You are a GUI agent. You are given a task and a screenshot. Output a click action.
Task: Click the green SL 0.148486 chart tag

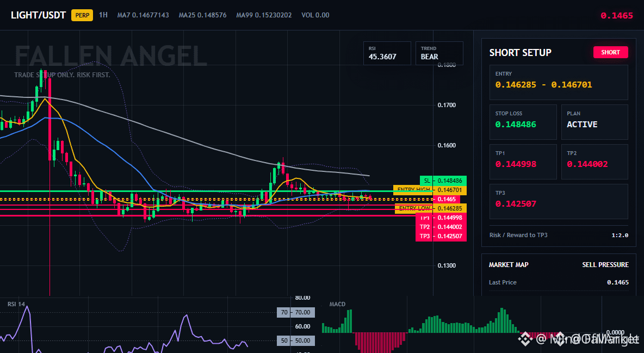coord(443,181)
